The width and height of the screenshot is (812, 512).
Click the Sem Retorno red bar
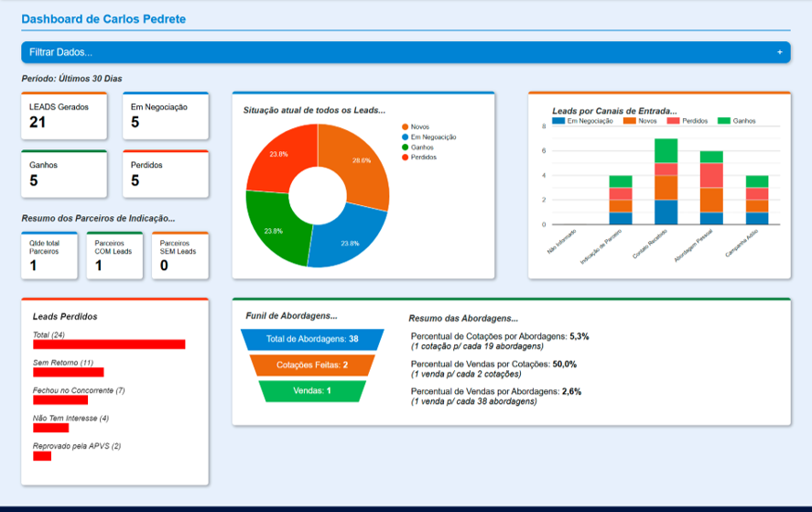point(69,372)
